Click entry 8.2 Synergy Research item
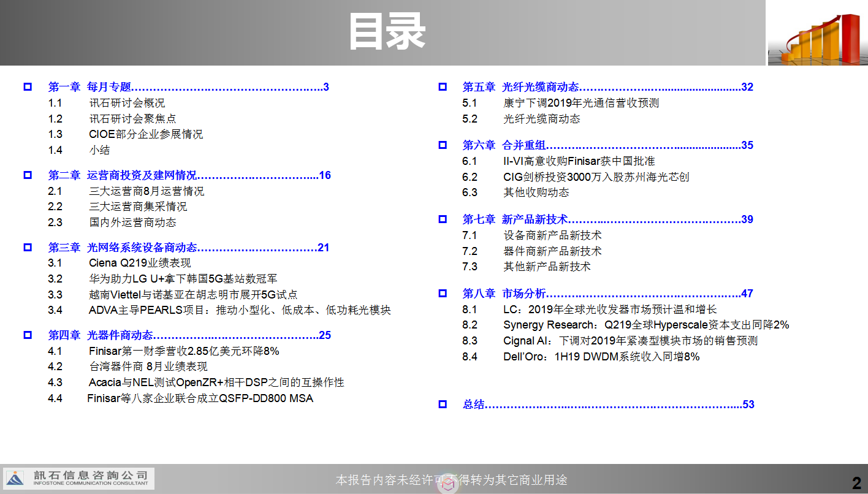This screenshot has width=868, height=494. [645, 325]
